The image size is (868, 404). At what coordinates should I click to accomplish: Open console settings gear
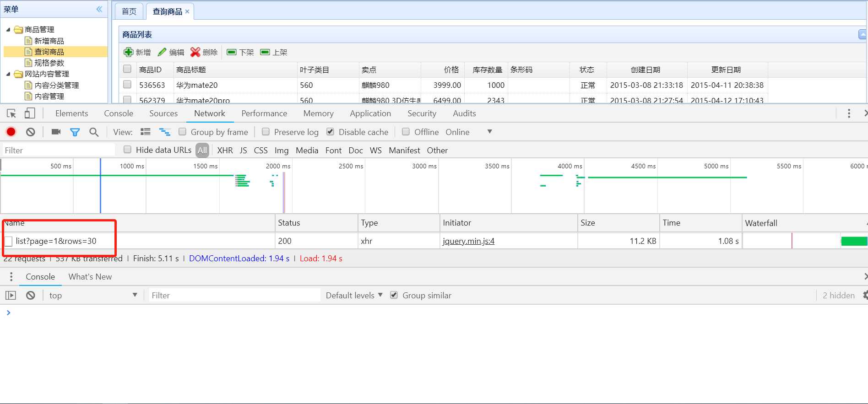coord(865,296)
